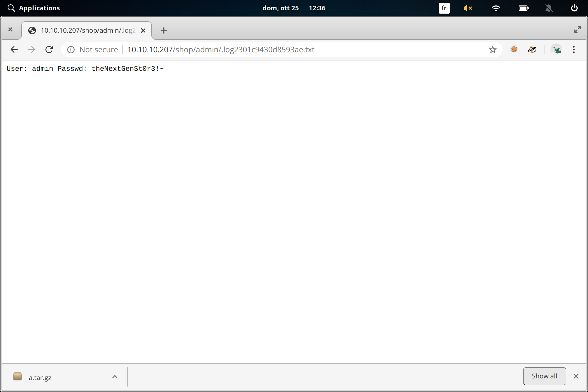Go forward one page

[x=32, y=49]
